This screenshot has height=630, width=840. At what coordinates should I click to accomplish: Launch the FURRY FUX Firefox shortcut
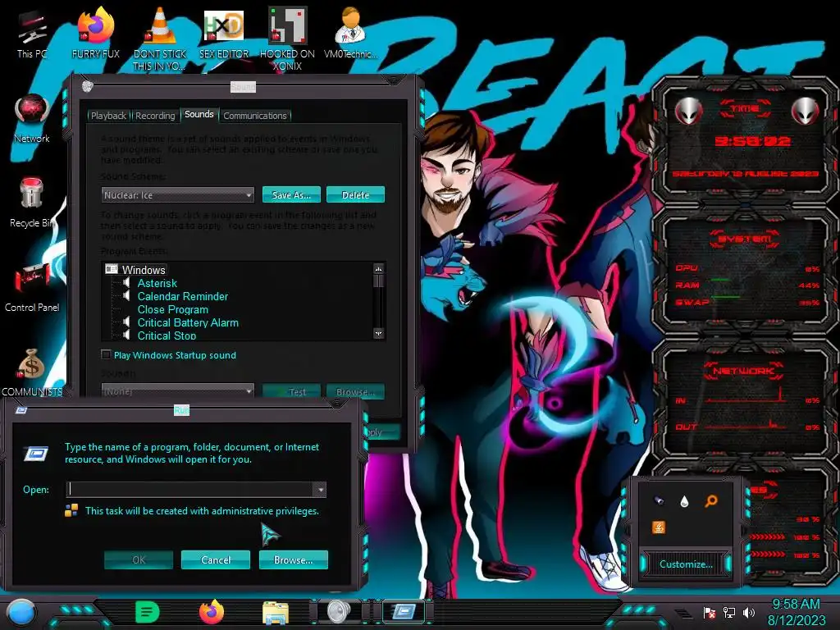pos(96,34)
